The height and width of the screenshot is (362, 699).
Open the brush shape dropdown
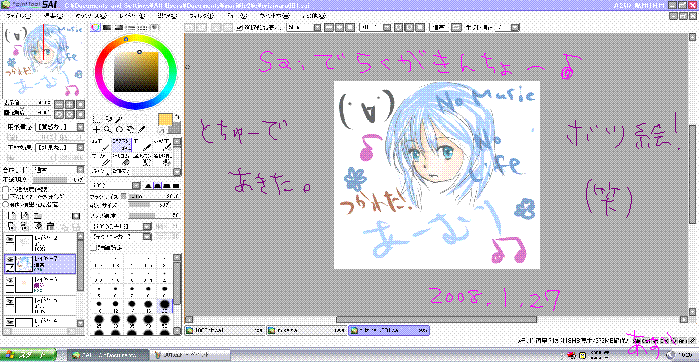pos(120,226)
